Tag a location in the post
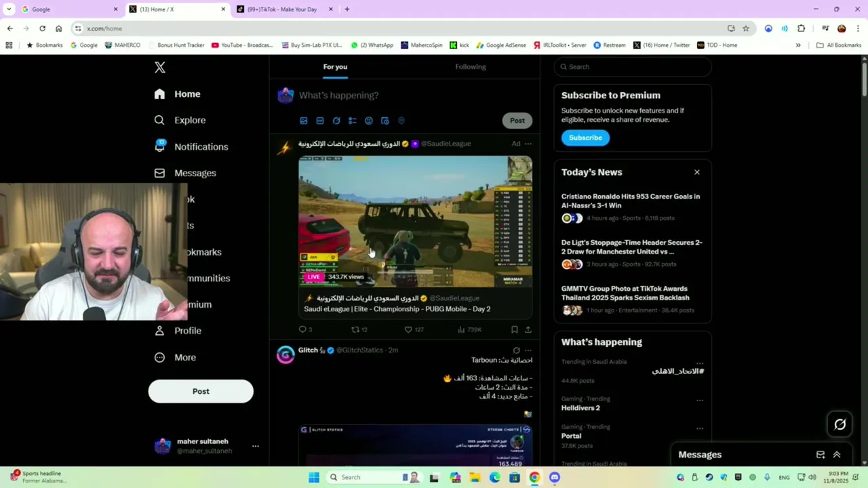The height and width of the screenshot is (488, 868). tap(401, 121)
